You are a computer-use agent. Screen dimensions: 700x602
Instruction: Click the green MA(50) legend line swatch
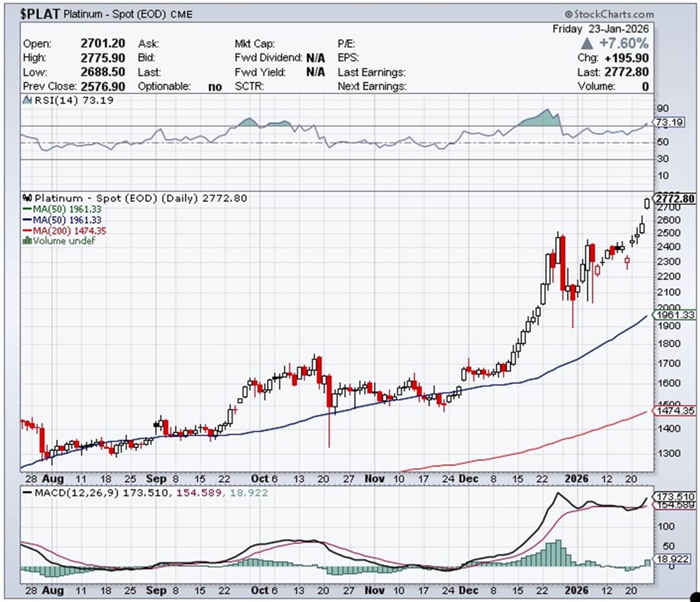pyautogui.click(x=27, y=209)
